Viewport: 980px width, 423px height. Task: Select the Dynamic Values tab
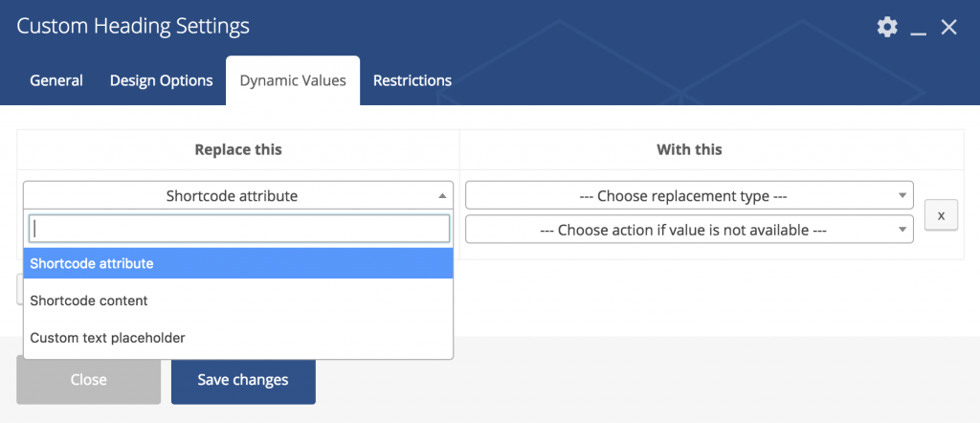[293, 80]
